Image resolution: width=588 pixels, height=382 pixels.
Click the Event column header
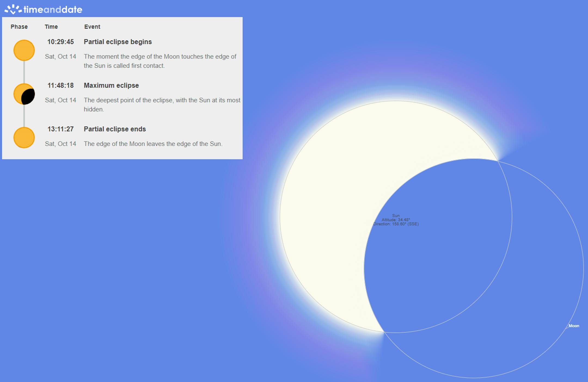(92, 27)
